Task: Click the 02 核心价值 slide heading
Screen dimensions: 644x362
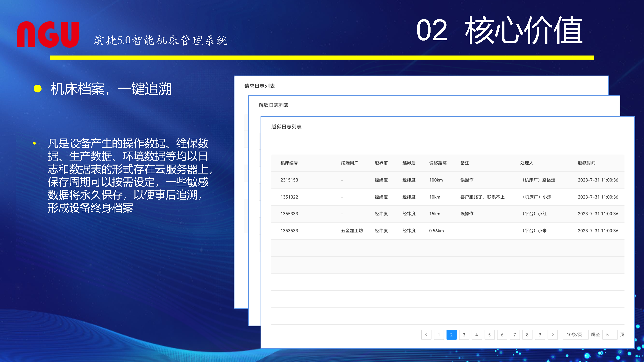Action: coord(500,30)
